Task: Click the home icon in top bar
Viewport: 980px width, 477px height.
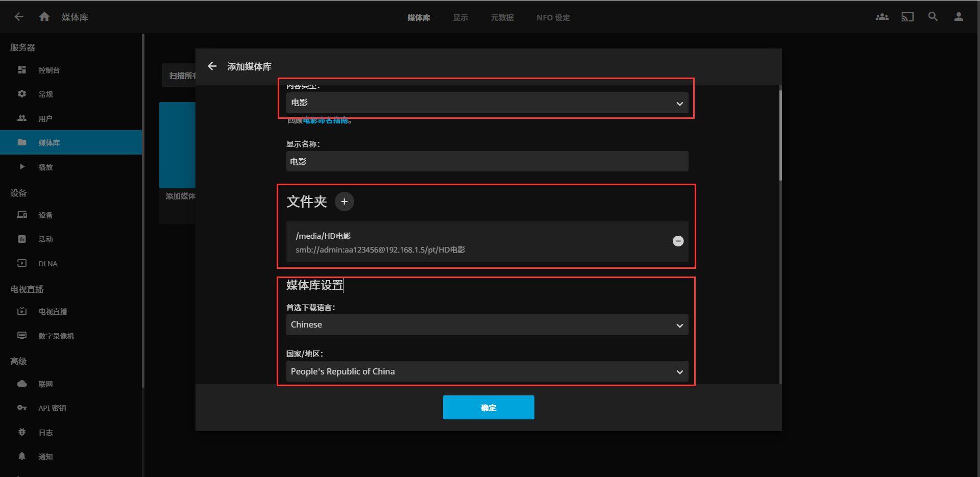Action: tap(44, 17)
